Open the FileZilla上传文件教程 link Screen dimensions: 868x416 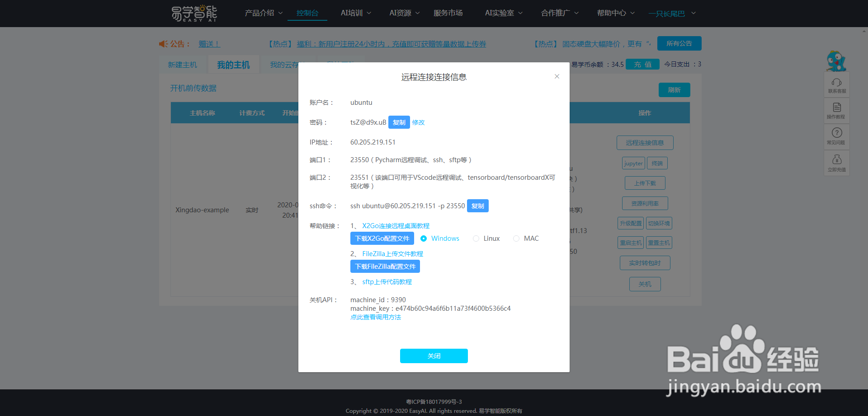click(392, 253)
